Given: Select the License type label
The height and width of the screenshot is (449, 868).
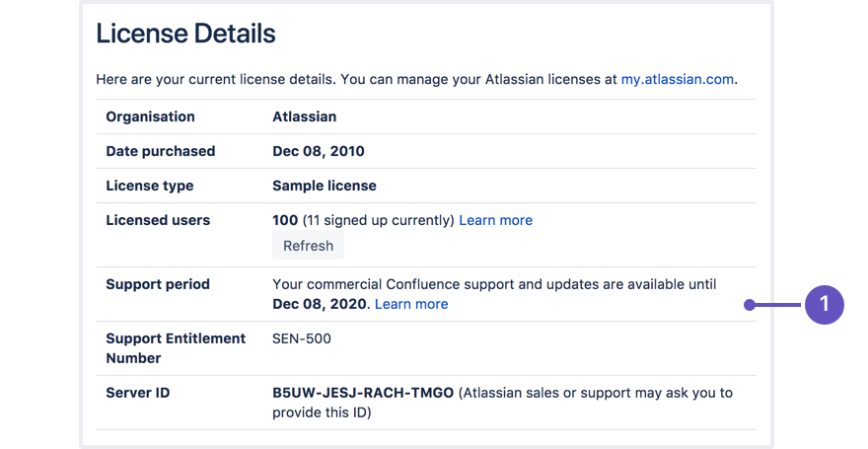Looking at the screenshot, I should (149, 186).
